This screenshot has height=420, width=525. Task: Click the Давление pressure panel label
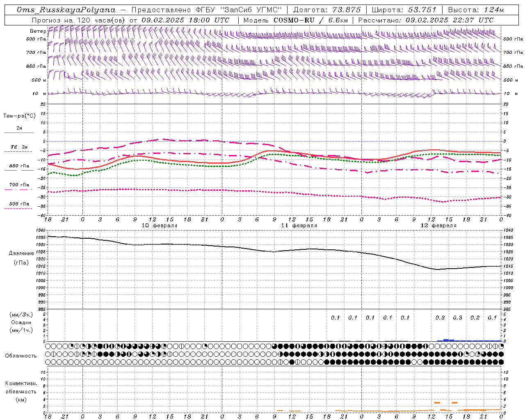pyautogui.click(x=21, y=253)
